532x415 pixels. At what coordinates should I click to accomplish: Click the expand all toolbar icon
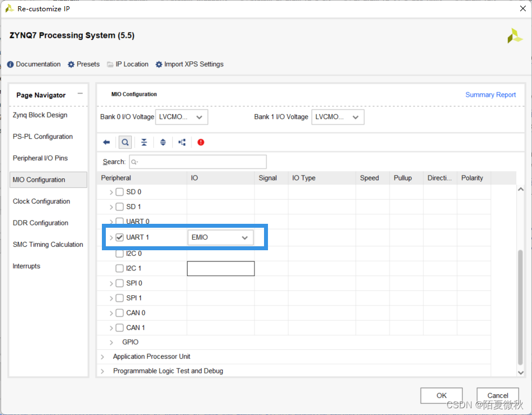pyautogui.click(x=163, y=142)
